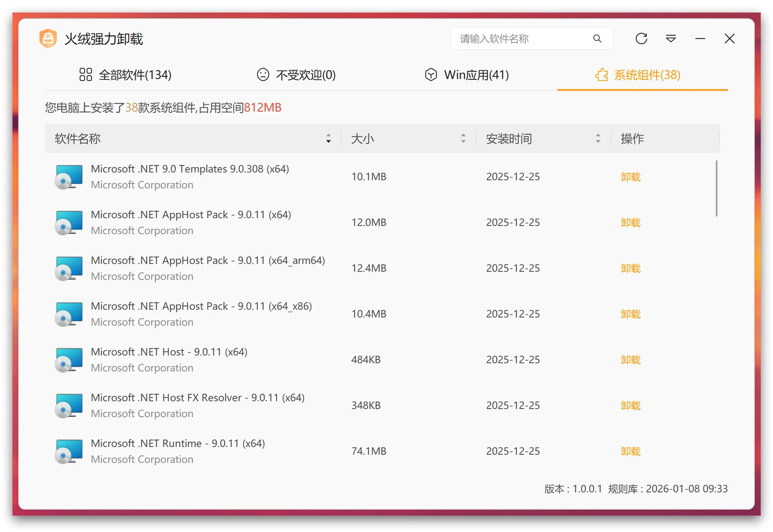This screenshot has width=773, height=532.
Task: Click the .NET Host 9.0.11 program icon
Action: point(69,360)
